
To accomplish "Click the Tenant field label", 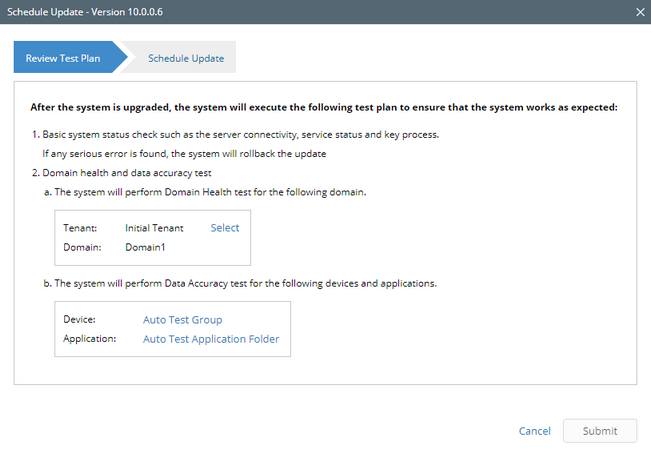I will 80,228.
